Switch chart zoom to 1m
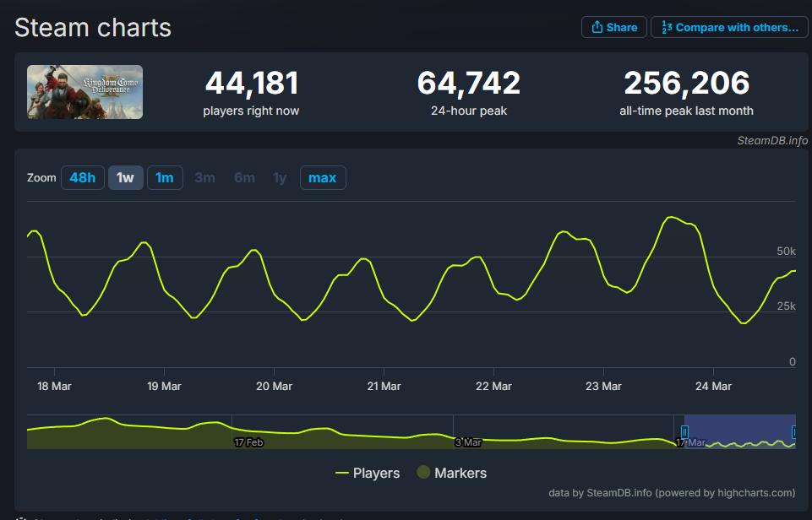 165,177
